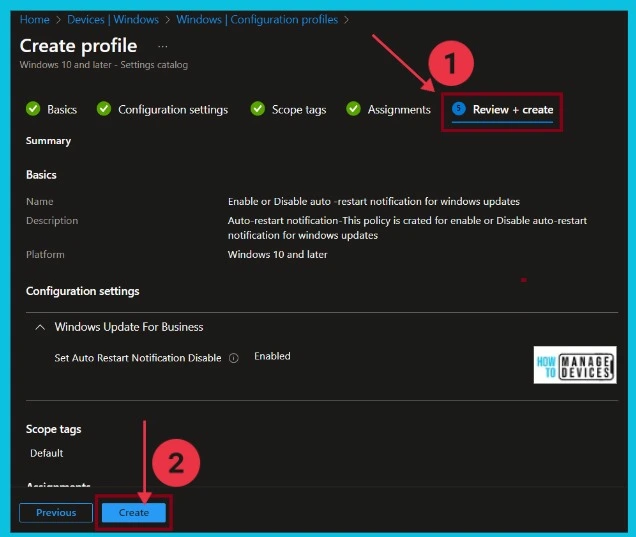Click the green checkmark for Scope tags
Viewport: 636px width, 537px height.
[x=258, y=109]
